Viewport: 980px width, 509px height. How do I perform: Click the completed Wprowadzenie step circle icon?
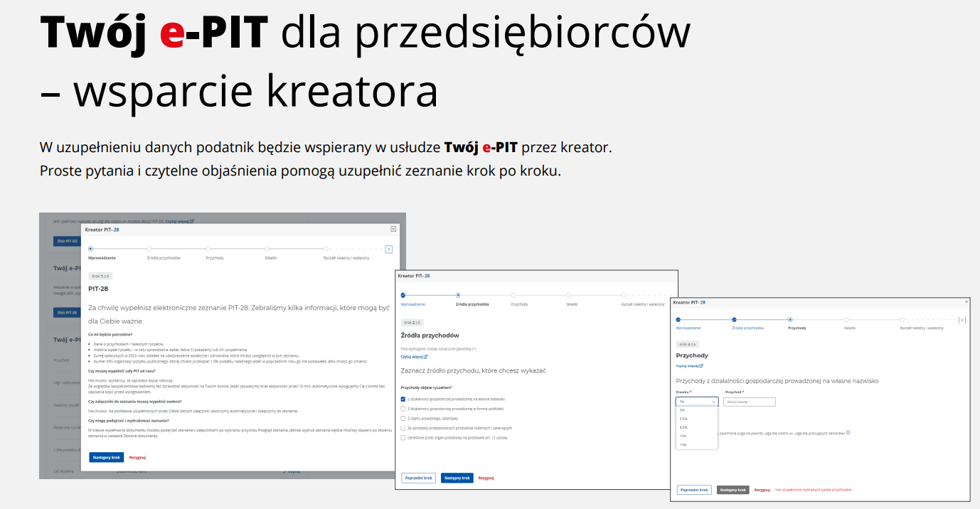[x=403, y=294]
